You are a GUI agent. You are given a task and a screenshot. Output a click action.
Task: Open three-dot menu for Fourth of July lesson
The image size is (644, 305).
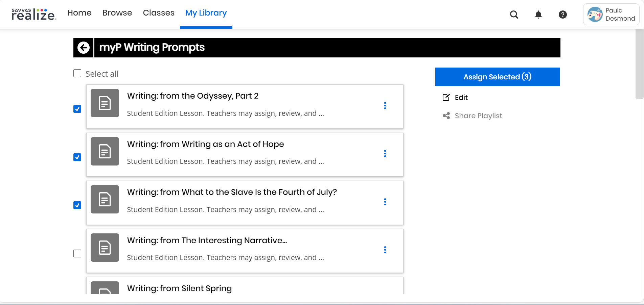(x=385, y=202)
